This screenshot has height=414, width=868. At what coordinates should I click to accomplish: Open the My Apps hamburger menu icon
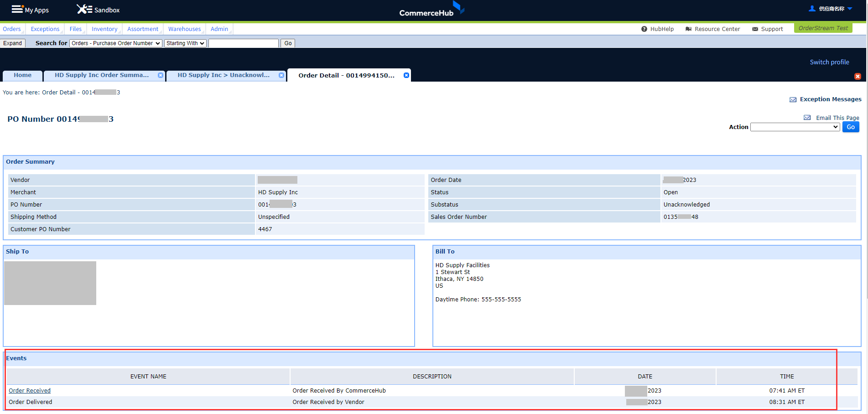(17, 9)
